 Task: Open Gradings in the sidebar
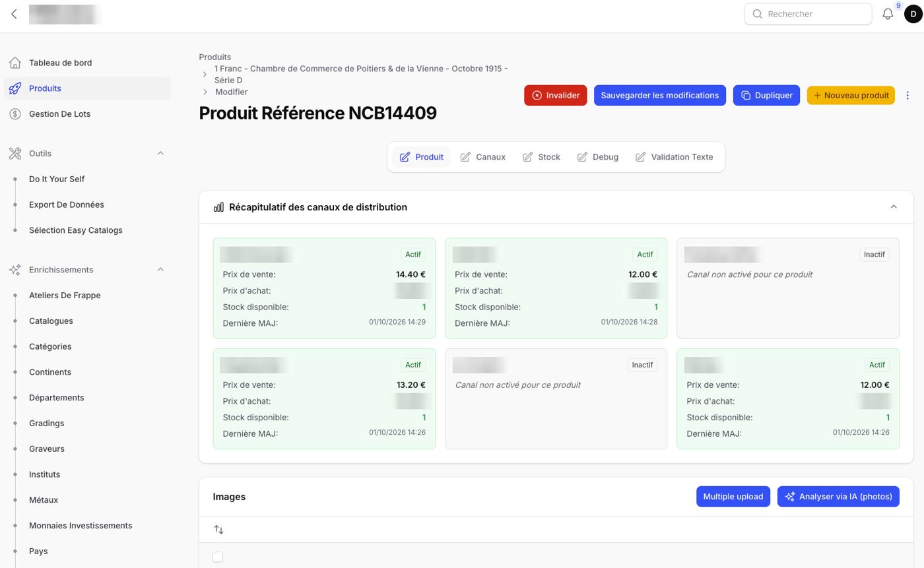coord(46,424)
